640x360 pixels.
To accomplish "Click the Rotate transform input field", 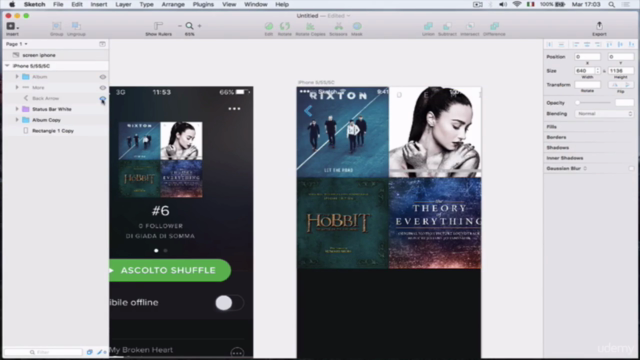I will click(x=587, y=84).
